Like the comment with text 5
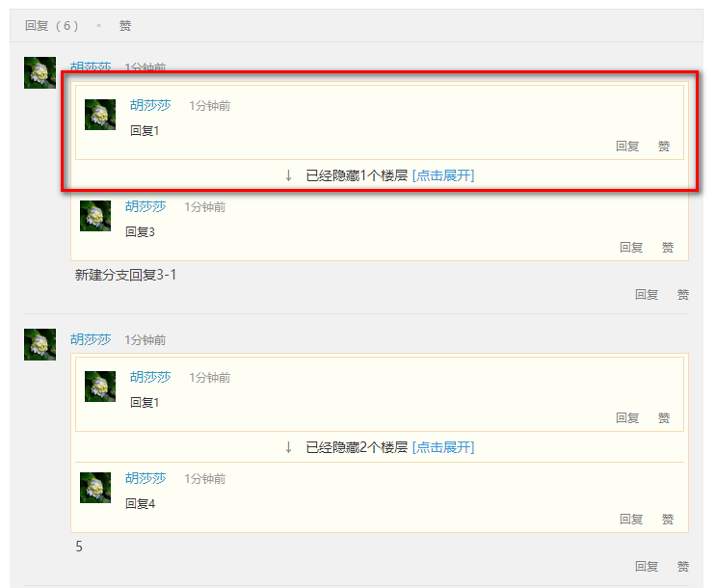The height and width of the screenshot is (588, 716). pyautogui.click(x=682, y=567)
